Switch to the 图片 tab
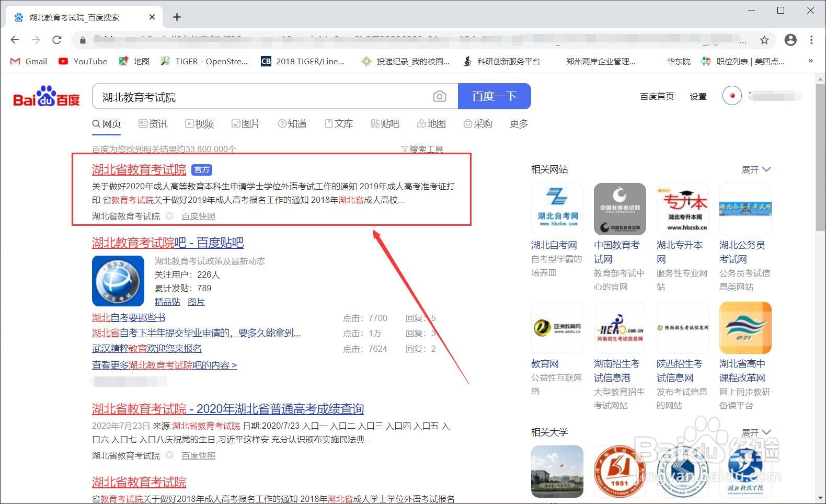This screenshot has height=504, width=826. tap(246, 124)
